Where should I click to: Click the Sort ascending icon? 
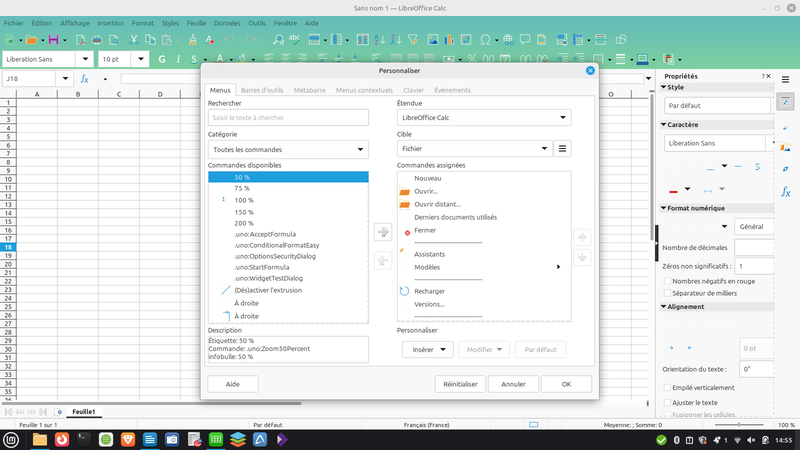tap(379, 40)
